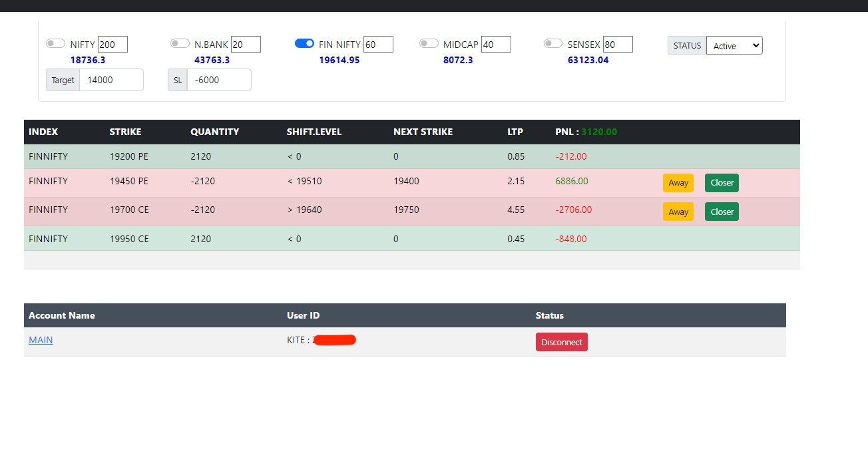The height and width of the screenshot is (457, 868).
Task: Turn on the N.BANK toggle
Action: (x=180, y=44)
